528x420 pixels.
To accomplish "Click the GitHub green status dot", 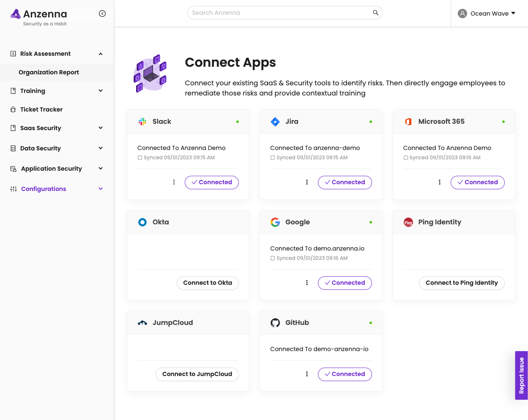I will [371, 323].
